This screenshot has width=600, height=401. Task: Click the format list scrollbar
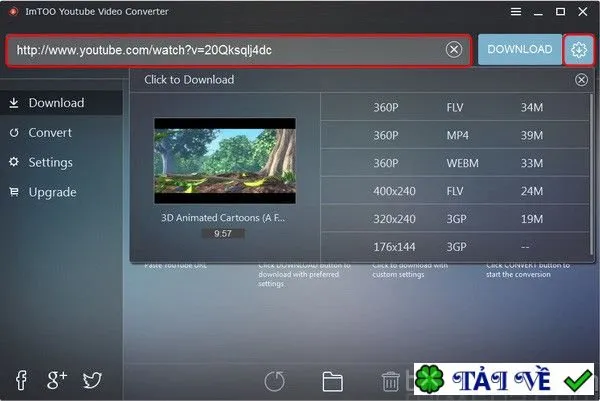coord(592,176)
